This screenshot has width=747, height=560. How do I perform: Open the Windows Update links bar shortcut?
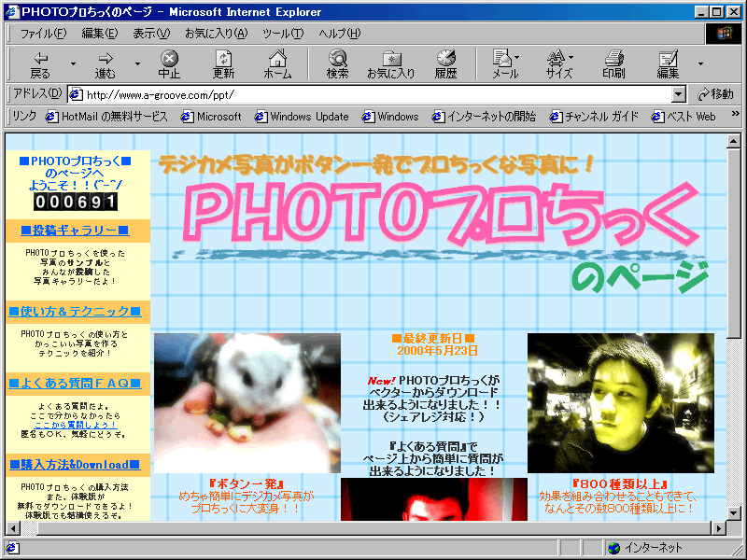[x=302, y=117]
